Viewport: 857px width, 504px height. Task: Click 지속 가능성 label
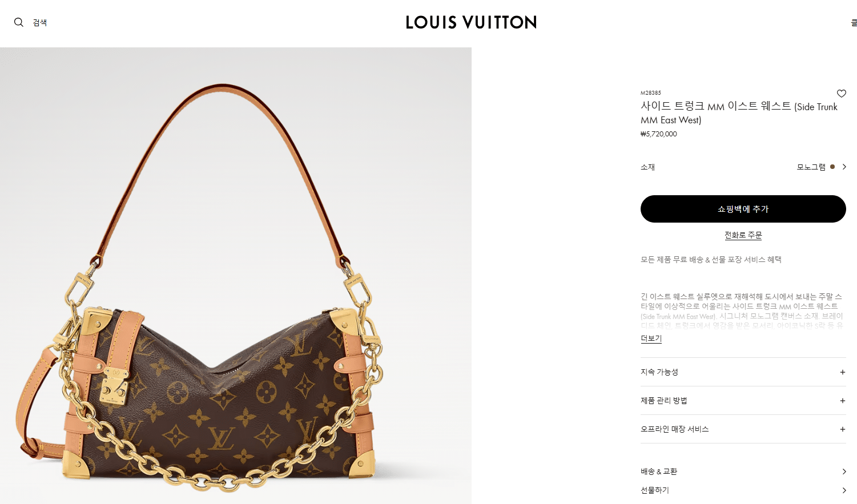click(x=659, y=372)
